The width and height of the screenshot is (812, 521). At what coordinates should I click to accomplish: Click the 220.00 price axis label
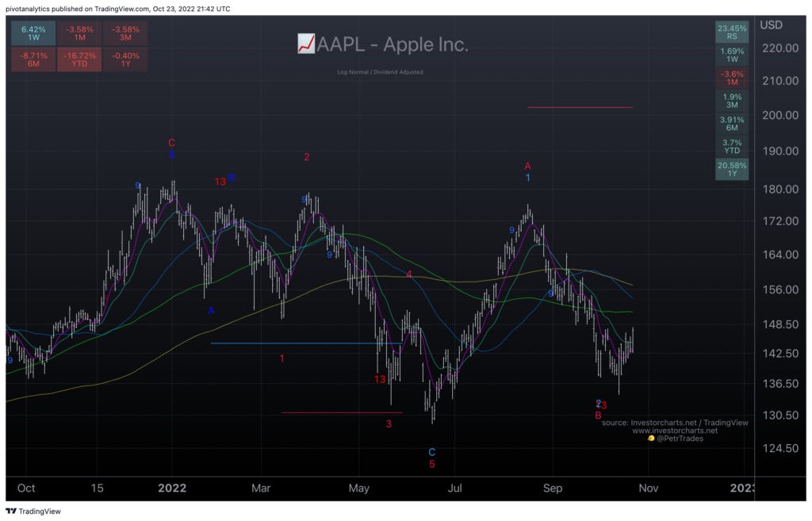pyautogui.click(x=780, y=48)
